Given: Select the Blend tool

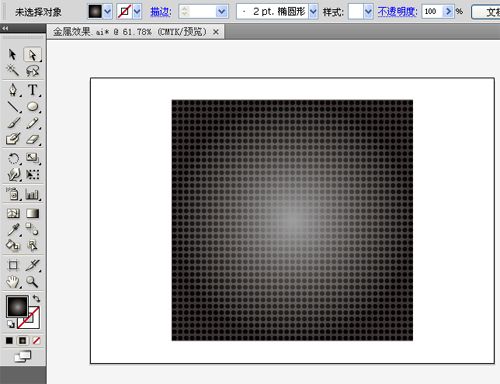Looking at the screenshot, I should click(x=32, y=229).
